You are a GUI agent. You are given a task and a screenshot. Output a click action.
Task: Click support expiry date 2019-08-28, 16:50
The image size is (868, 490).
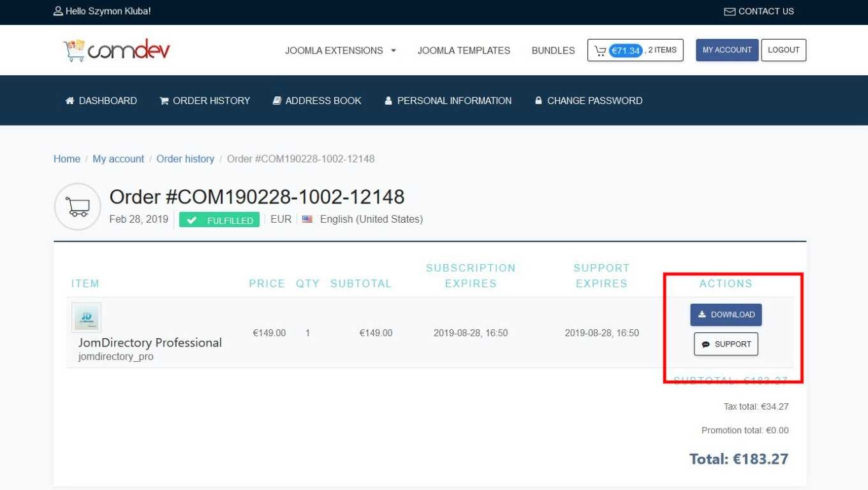[x=602, y=333]
